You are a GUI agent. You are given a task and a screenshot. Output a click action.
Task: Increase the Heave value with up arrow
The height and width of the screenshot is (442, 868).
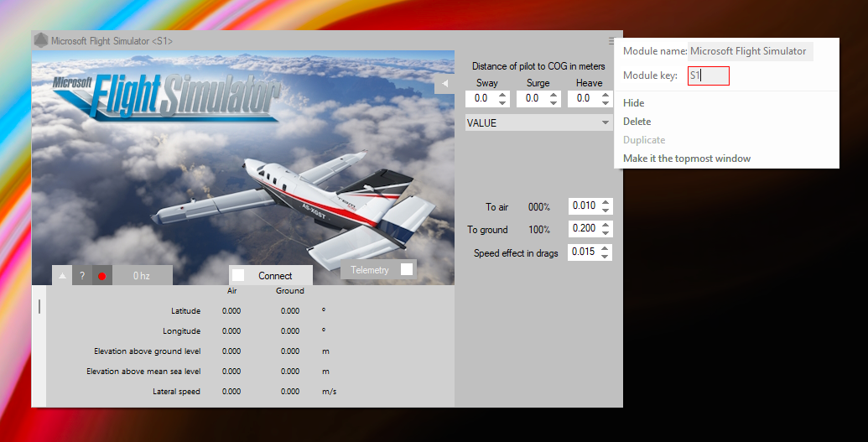click(606, 96)
